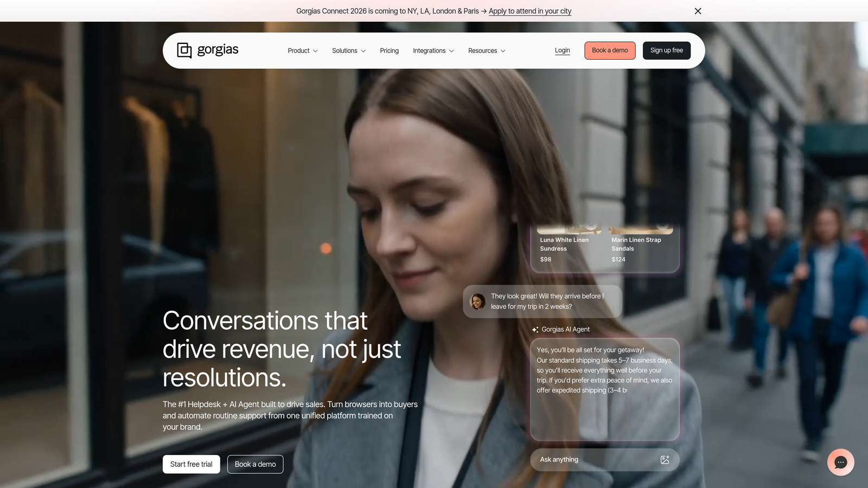Open the Product dropdown
This screenshot has height=488, width=868.
[302, 50]
